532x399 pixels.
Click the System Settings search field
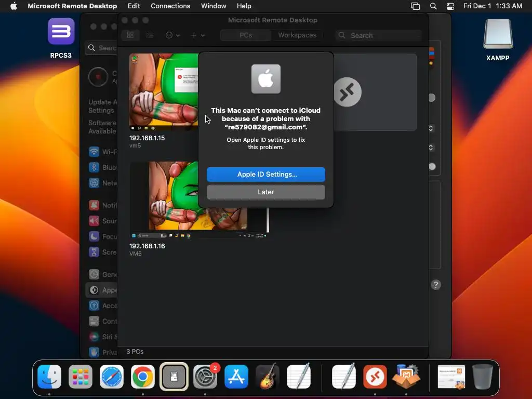101,48
